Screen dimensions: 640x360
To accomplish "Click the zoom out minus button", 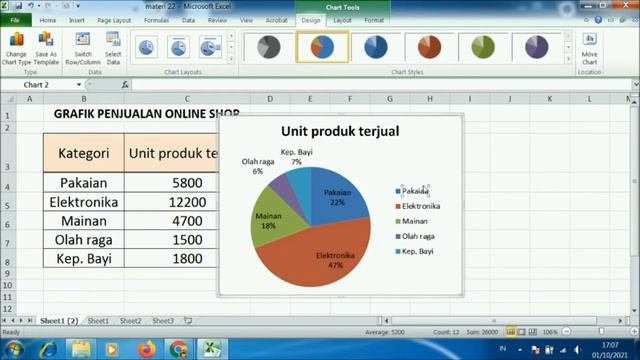I will 567,332.
